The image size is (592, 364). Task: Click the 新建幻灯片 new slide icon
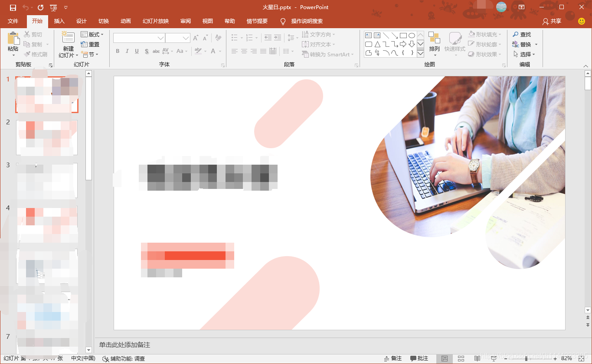click(x=68, y=37)
